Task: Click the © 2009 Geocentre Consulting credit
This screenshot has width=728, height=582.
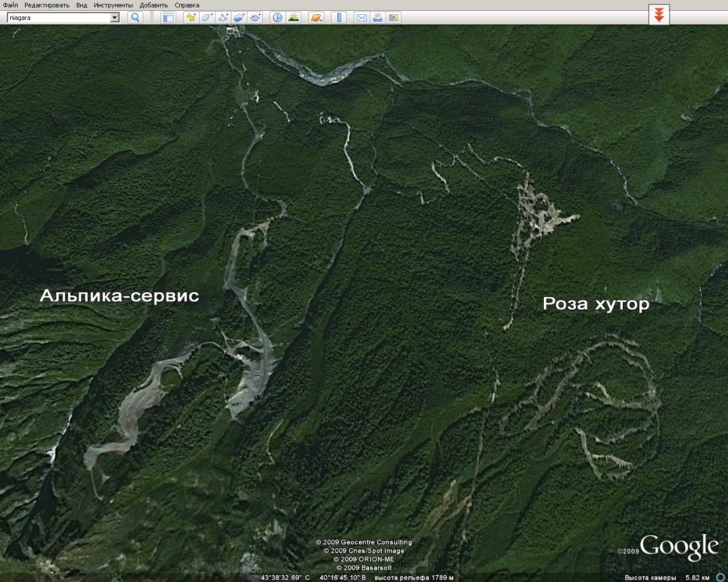Action: pos(364,542)
